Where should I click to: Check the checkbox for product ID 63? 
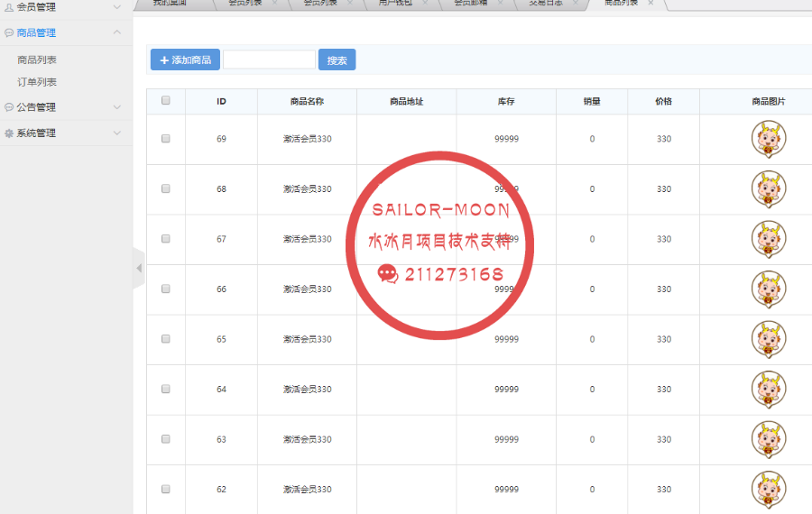[166, 439]
